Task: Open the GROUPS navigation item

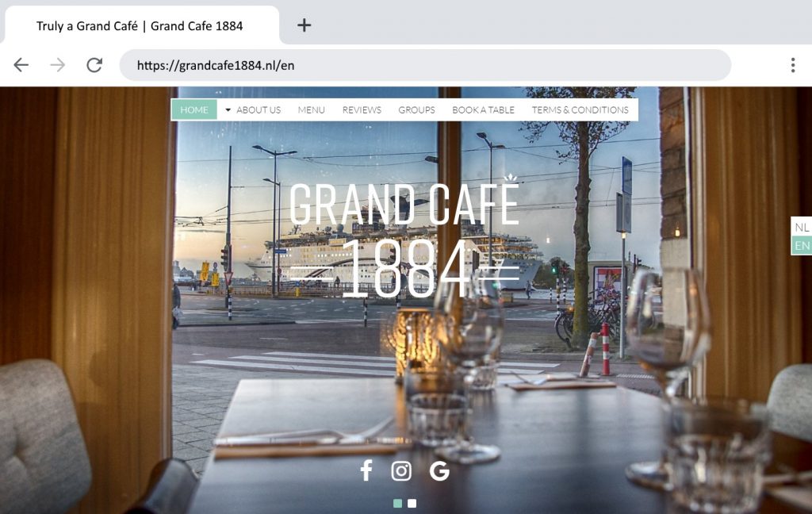Action: [416, 109]
